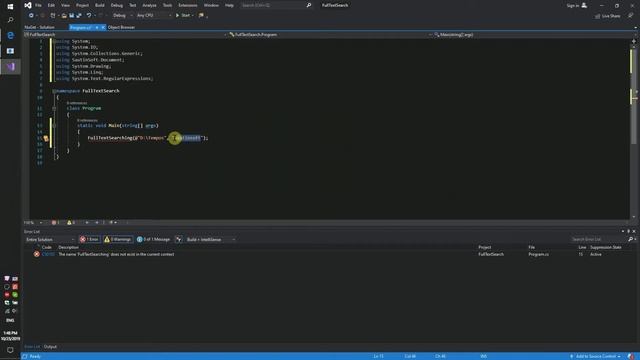640x360 pixels.
Task: Click the Save icon in toolbar
Action: (71, 16)
